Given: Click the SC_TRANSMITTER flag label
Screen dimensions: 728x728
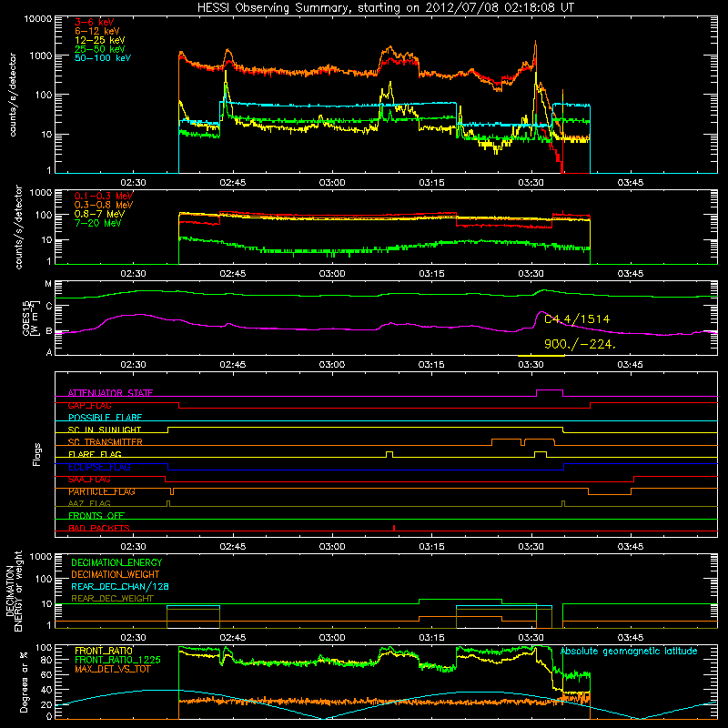Looking at the screenshot, I should (x=105, y=441).
